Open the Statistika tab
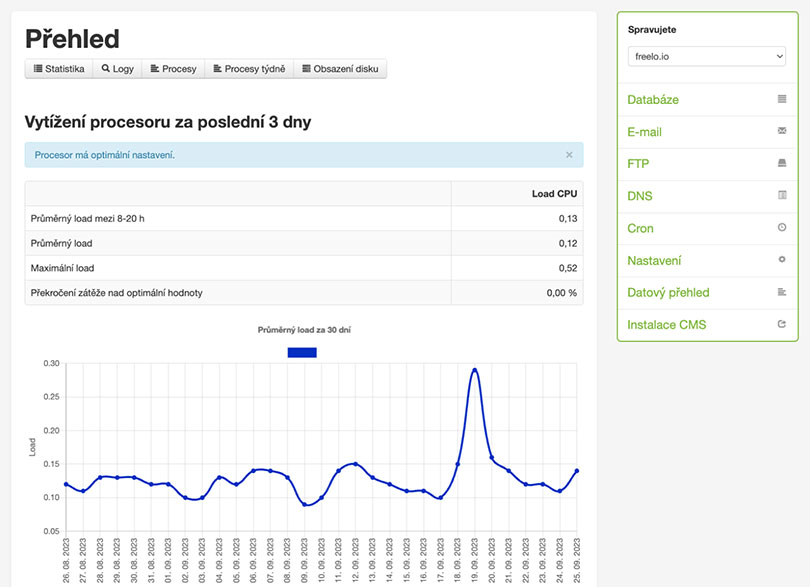Viewport: 810px width, 587px height. (59, 69)
